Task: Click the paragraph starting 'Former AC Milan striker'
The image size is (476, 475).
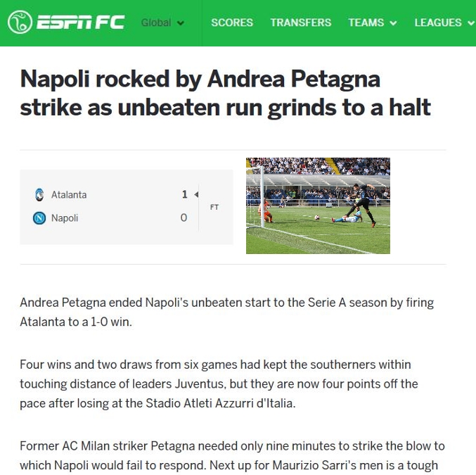Action: (x=232, y=455)
